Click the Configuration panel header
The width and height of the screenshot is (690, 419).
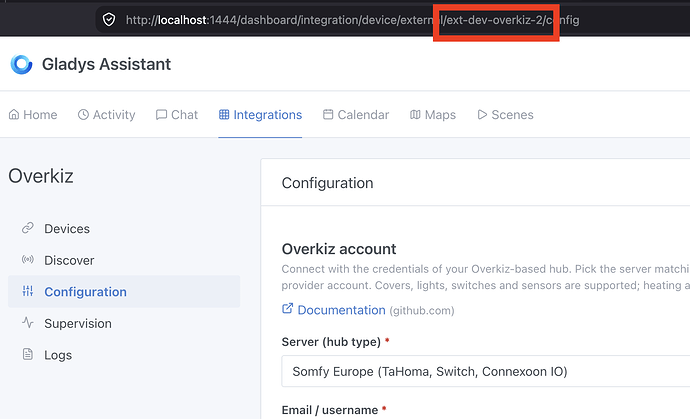[x=327, y=183]
